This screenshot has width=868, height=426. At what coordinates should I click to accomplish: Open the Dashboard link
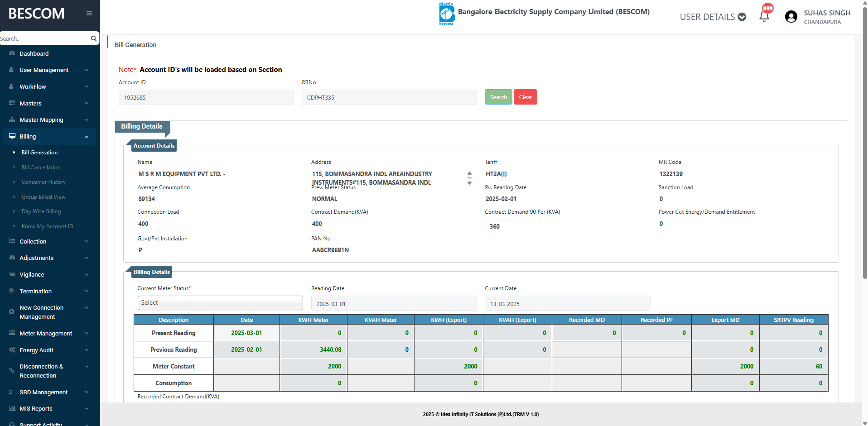tap(34, 53)
